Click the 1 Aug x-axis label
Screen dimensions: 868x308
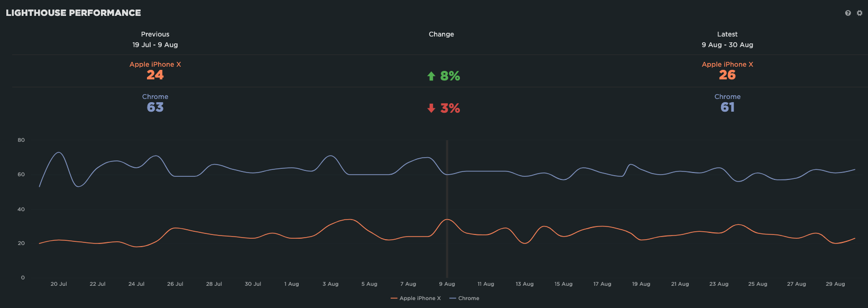point(291,284)
